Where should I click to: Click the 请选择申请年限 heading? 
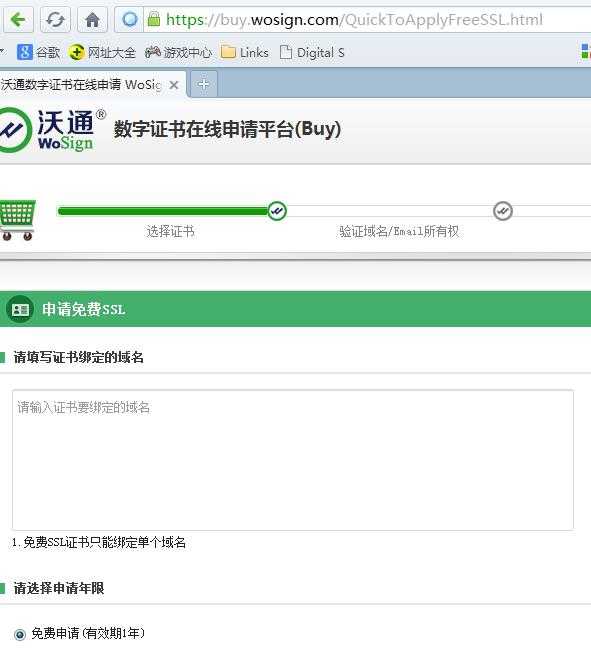[x=59, y=588]
